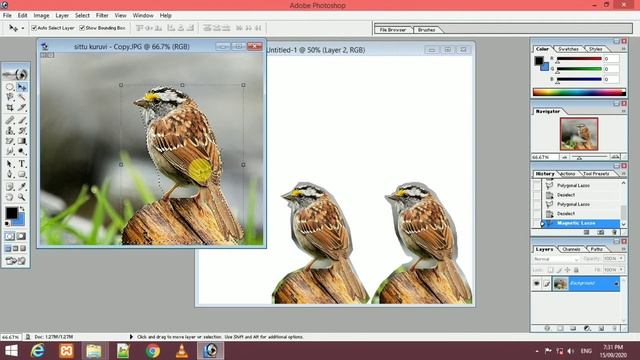Select the Blur tool
This screenshot has width=640, height=360.
click(10, 151)
